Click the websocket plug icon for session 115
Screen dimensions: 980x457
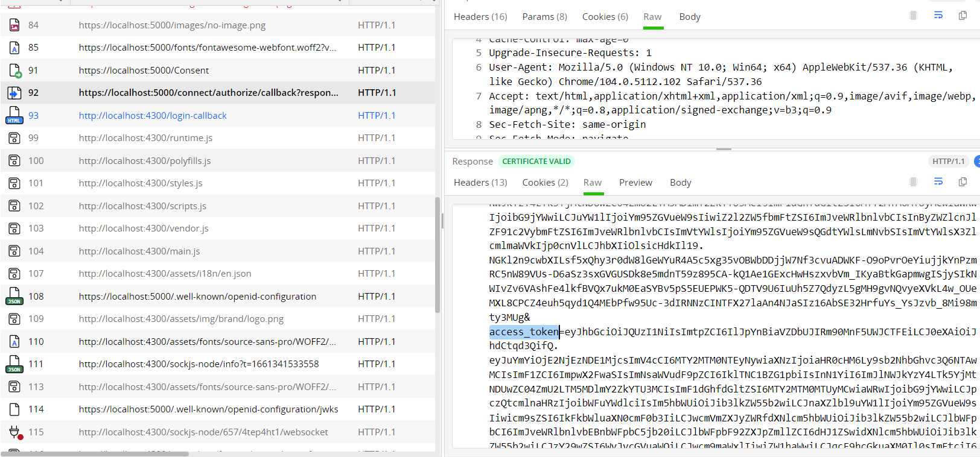click(x=15, y=432)
